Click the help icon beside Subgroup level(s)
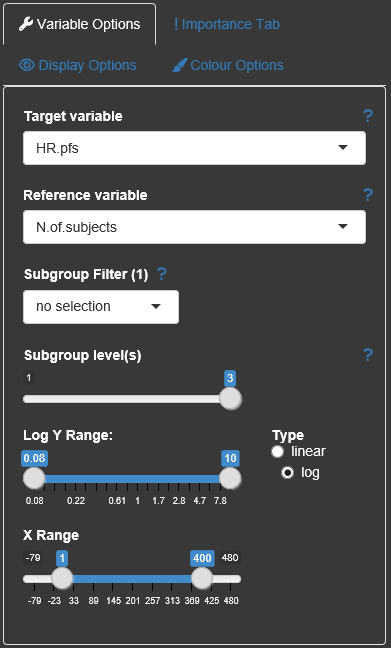Image resolution: width=391 pixels, height=648 pixels. coord(367,355)
